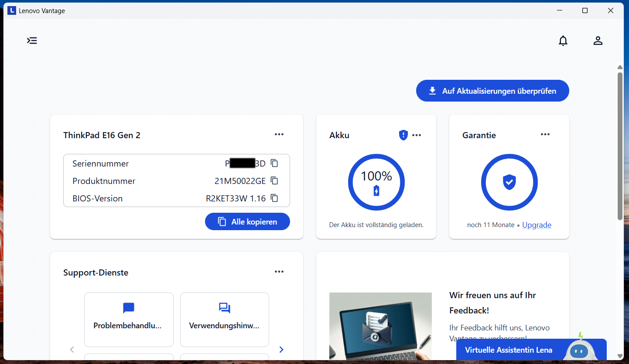This screenshot has width=629, height=364.
Task: Show next Support-Dienste items with right arrow
Action: click(281, 350)
